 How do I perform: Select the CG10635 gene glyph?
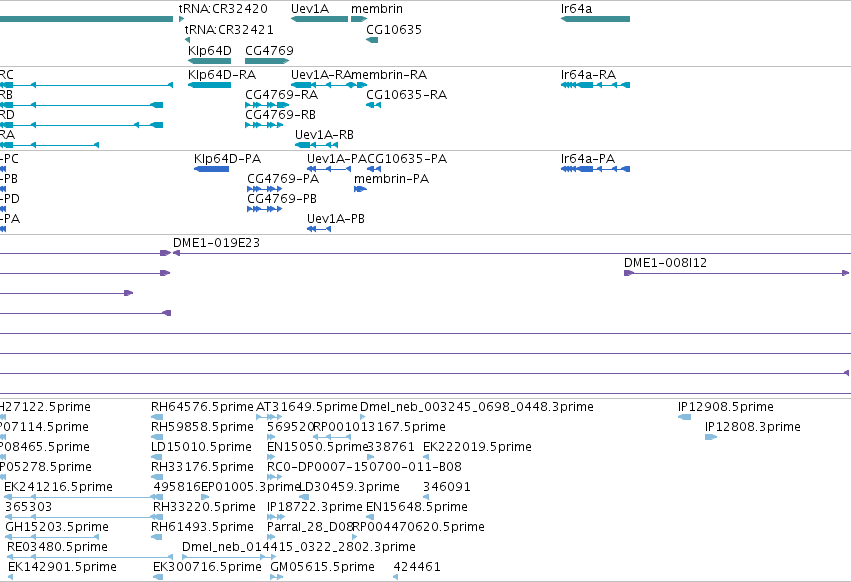tap(372, 40)
